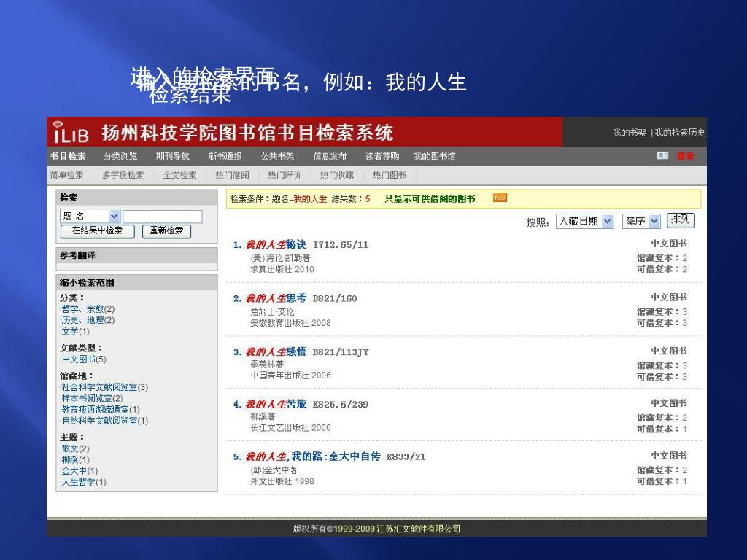
Task: Click 只显示可供借阅的图书 filter link
Action: point(430,199)
